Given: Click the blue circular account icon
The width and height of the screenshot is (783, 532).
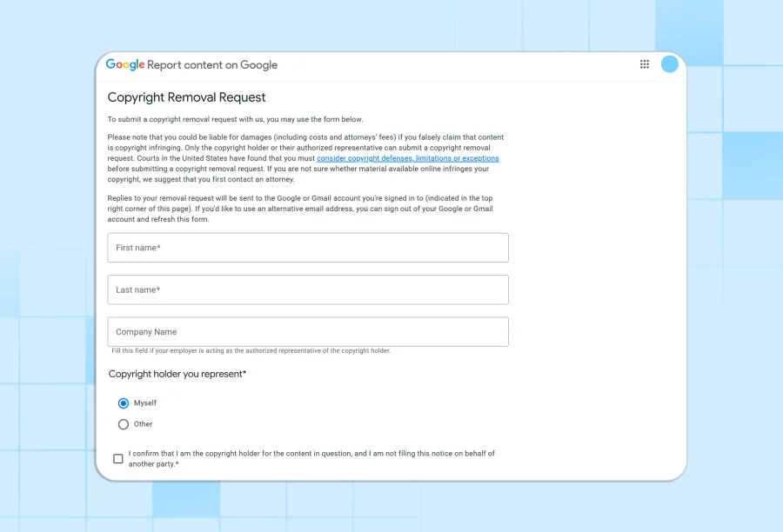Looking at the screenshot, I should (x=670, y=63).
